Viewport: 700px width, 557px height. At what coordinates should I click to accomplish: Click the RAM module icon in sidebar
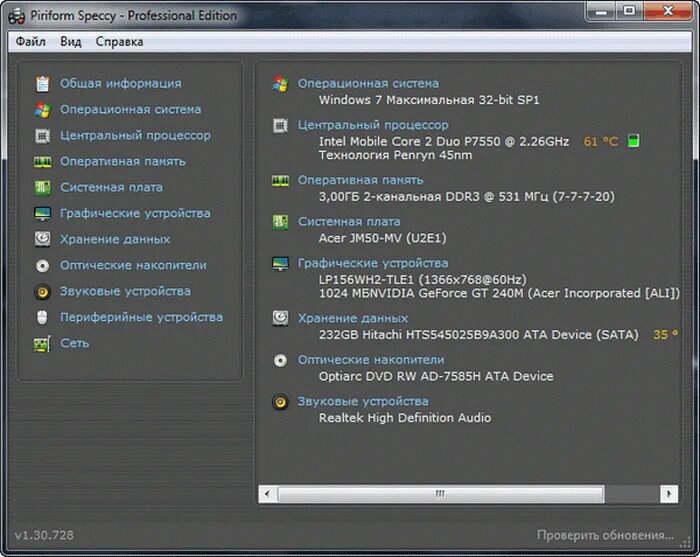coord(42,162)
